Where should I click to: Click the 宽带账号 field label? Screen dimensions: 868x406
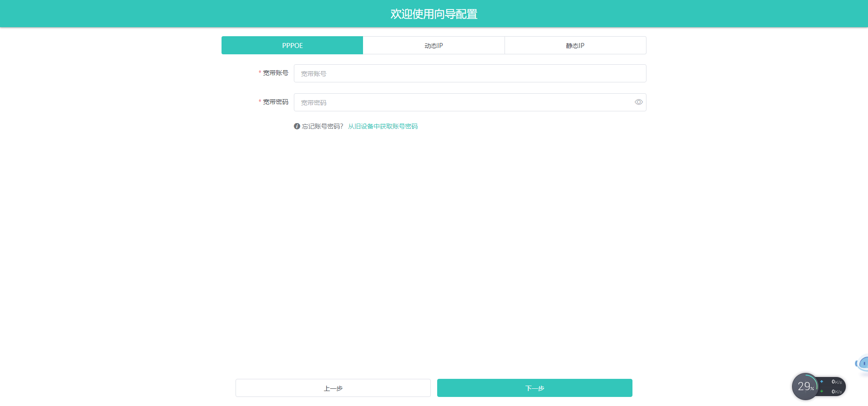point(275,73)
